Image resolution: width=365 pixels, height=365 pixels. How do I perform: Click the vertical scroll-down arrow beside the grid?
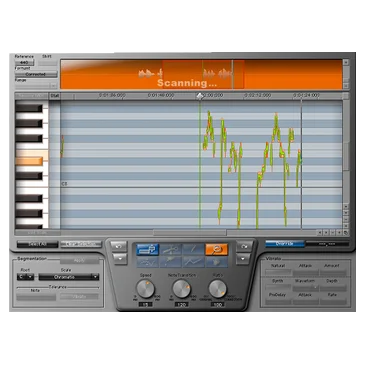click(346, 213)
